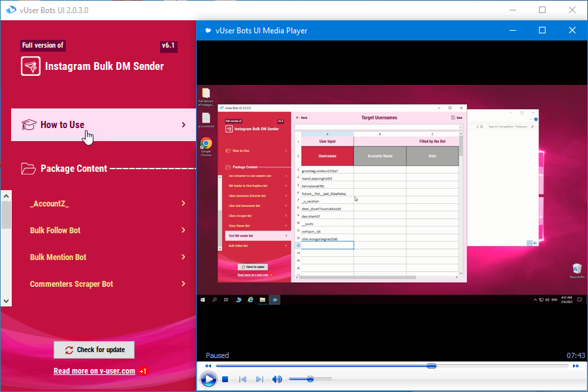The width and height of the screenshot is (588, 392).
Task: Expand the Bulk Follow Bot chevron
Action: 184,230
